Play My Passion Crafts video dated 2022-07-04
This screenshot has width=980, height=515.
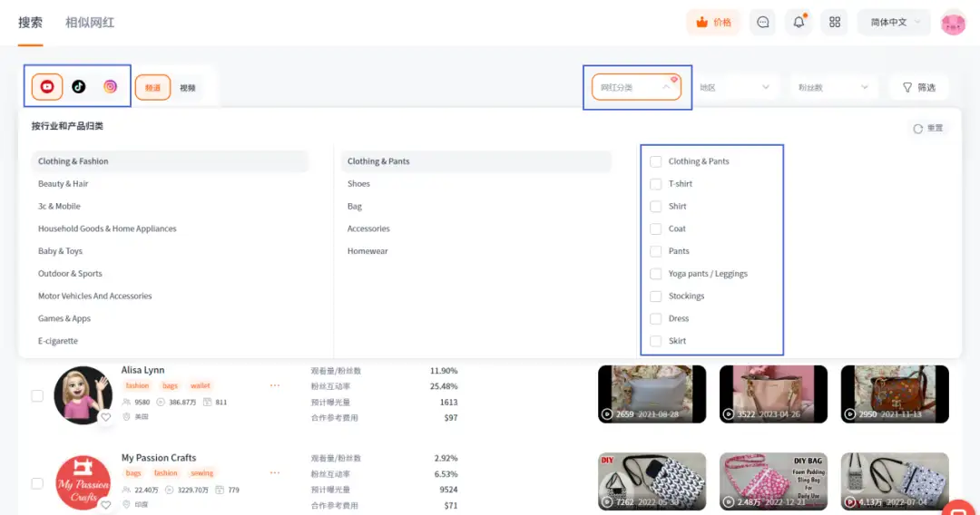[895, 482]
